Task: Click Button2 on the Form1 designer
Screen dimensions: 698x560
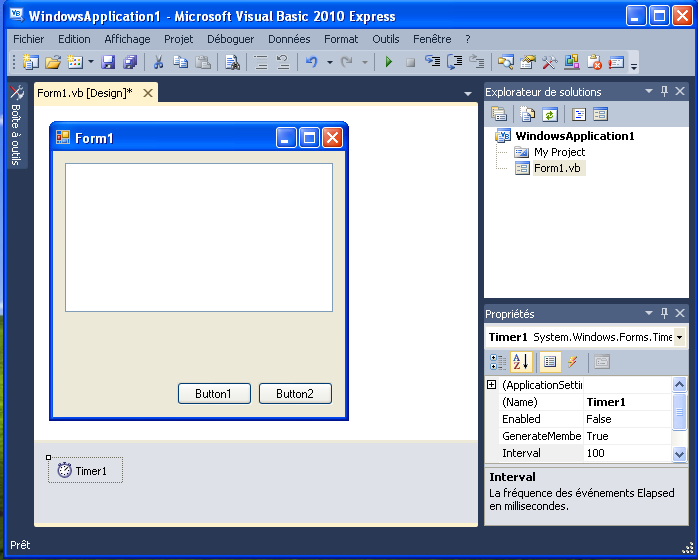Action: click(x=295, y=394)
